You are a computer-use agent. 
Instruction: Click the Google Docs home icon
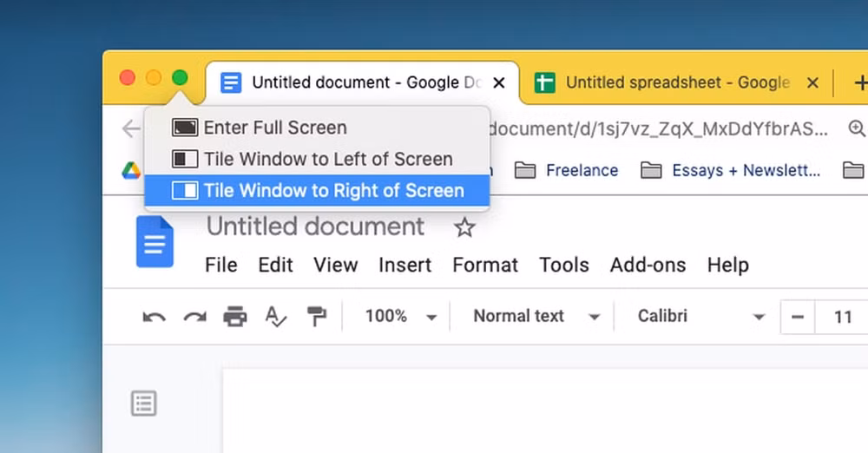(155, 241)
